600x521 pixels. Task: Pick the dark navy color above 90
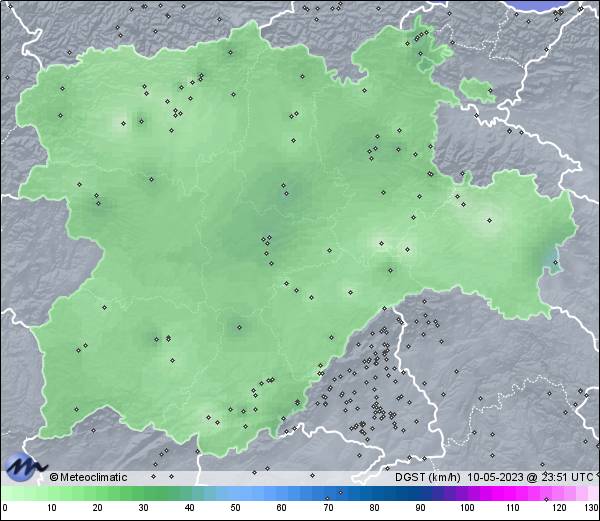click(x=421, y=493)
